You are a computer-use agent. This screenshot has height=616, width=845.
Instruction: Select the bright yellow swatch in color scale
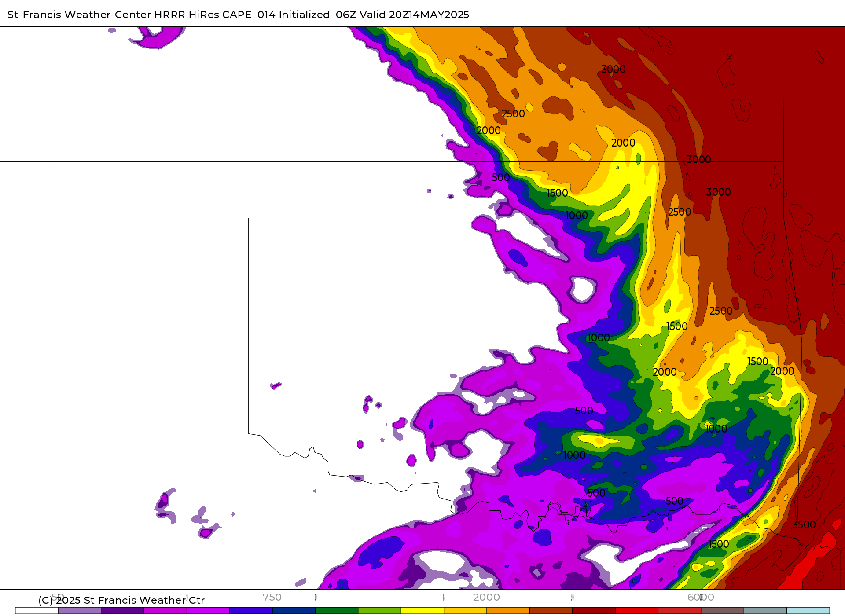pyautogui.click(x=422, y=611)
